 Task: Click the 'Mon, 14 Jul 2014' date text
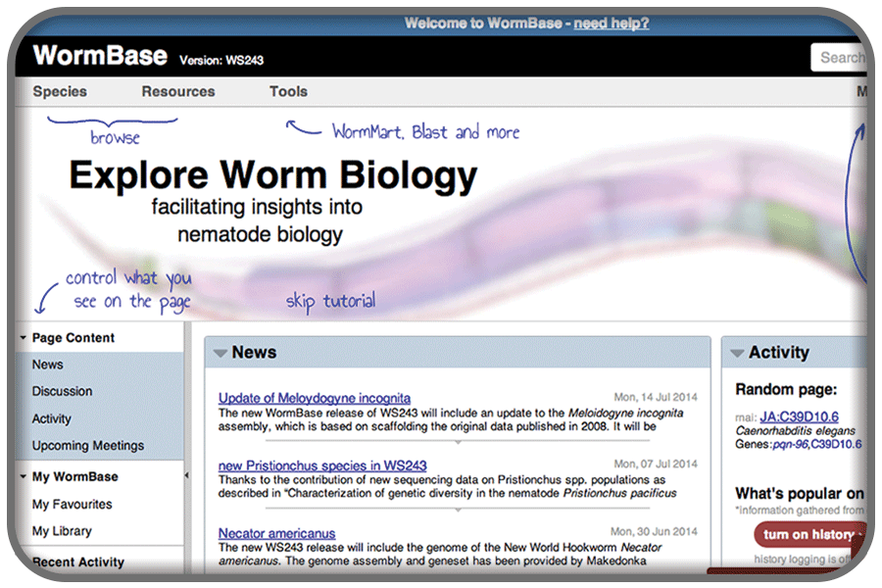click(x=656, y=397)
